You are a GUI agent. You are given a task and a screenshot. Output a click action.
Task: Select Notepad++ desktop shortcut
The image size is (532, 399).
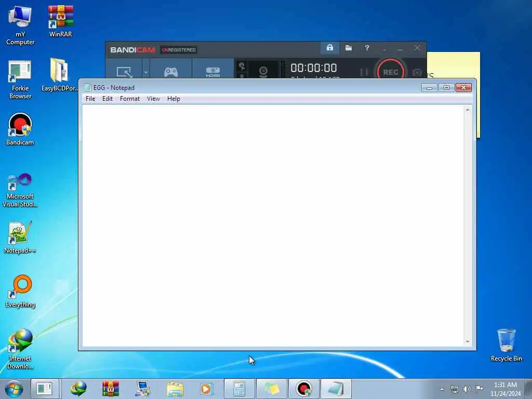coord(20,237)
